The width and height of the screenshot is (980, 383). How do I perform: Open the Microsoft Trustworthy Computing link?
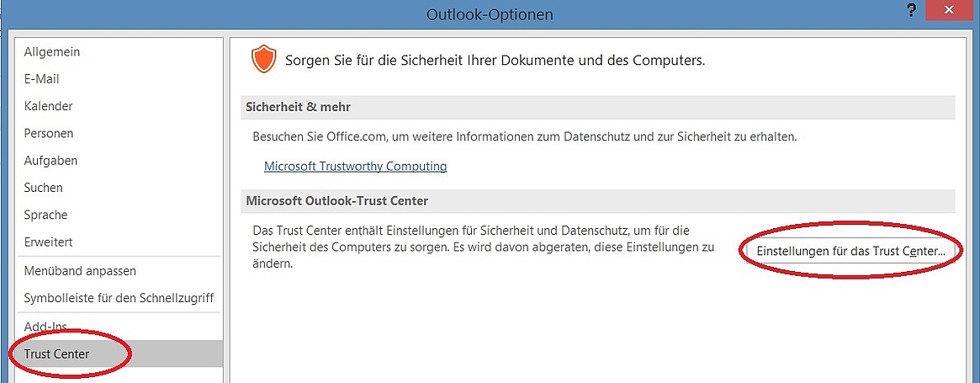(355, 167)
